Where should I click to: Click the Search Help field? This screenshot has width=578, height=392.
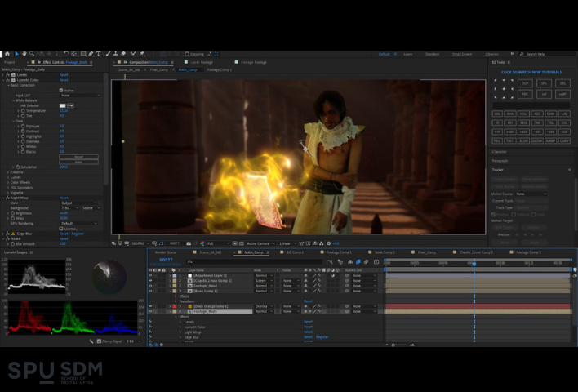click(x=548, y=54)
